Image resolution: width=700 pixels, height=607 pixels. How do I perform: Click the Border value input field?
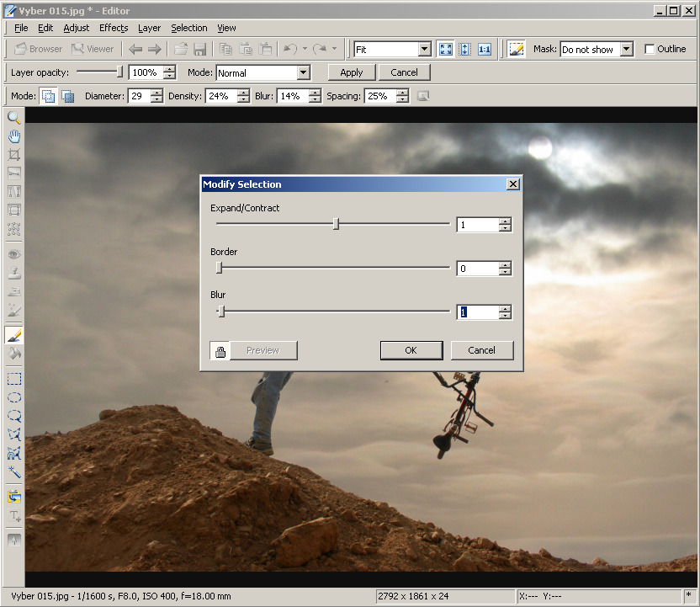pos(477,269)
